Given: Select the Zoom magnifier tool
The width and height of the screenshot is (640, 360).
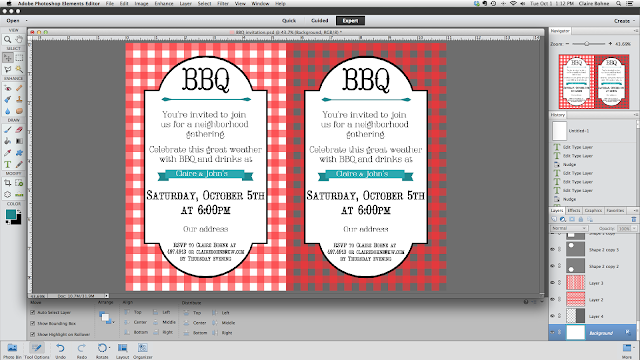Looking at the screenshot, I should point(7,40).
